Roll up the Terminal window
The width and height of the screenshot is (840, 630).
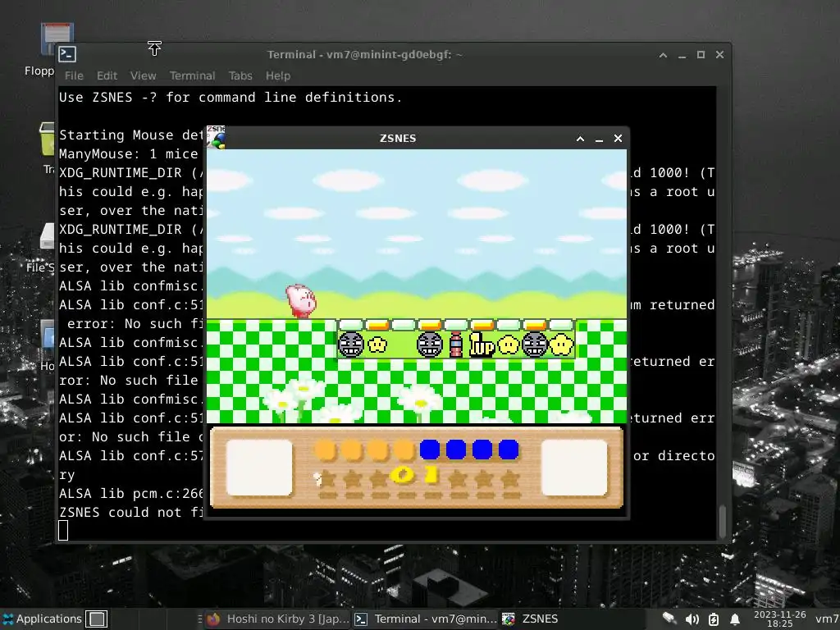coord(663,55)
